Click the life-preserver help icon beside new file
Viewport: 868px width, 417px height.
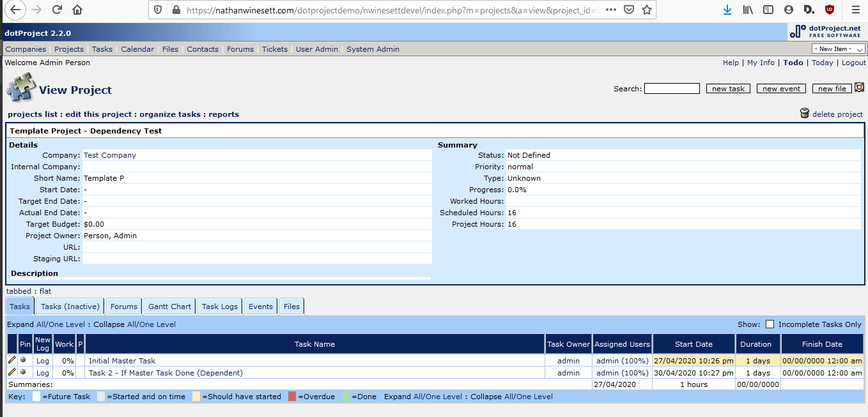point(859,88)
